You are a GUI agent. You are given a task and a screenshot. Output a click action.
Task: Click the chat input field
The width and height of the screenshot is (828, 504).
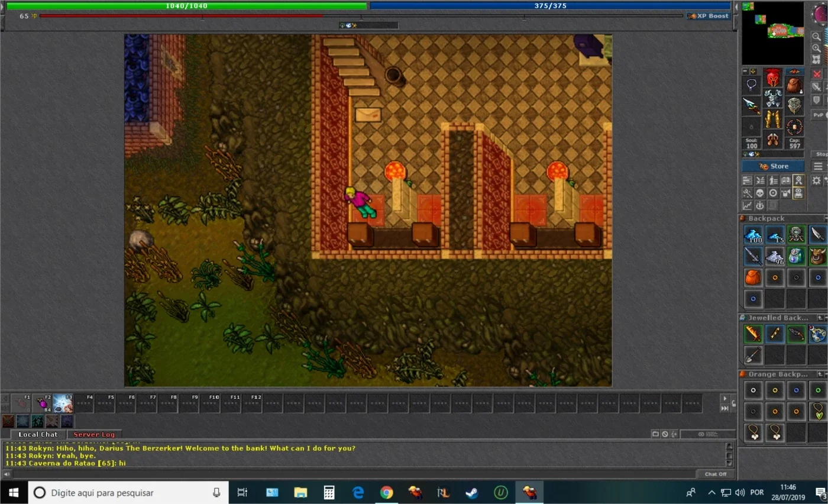pyautogui.click(x=354, y=474)
